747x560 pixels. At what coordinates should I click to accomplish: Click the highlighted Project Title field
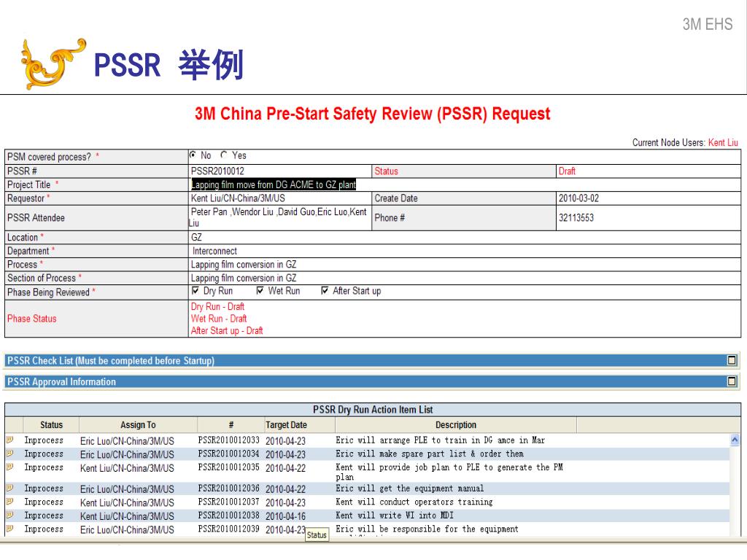click(x=274, y=184)
